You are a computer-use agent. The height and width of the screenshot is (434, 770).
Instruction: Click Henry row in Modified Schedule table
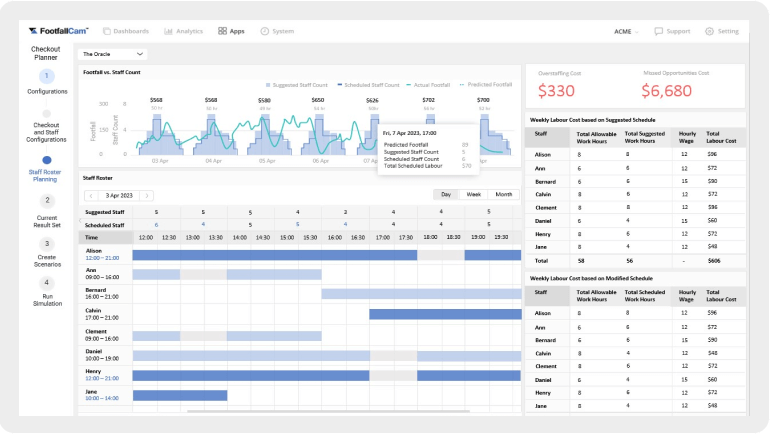click(x=635, y=392)
